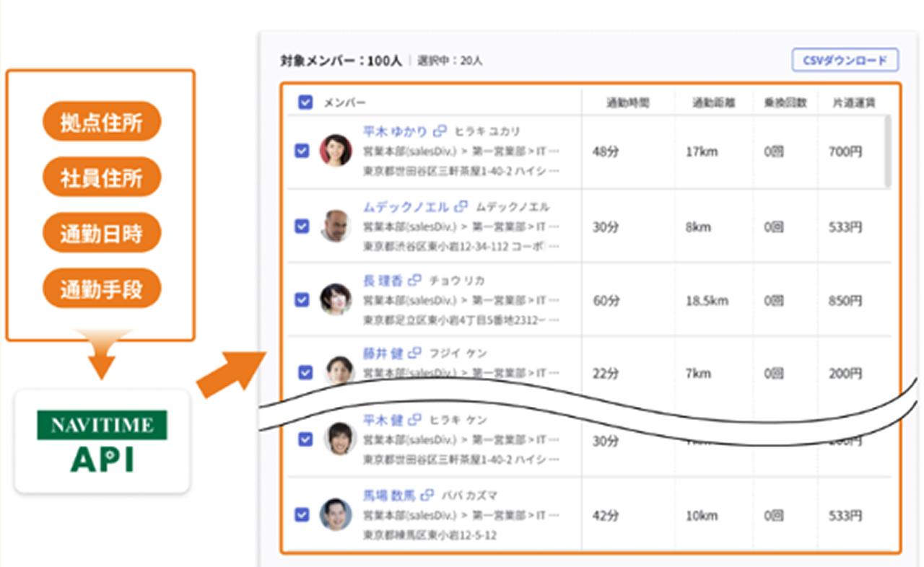Click the 200円 fare cell
Image resolution: width=924 pixels, height=567 pixels.
point(845,374)
